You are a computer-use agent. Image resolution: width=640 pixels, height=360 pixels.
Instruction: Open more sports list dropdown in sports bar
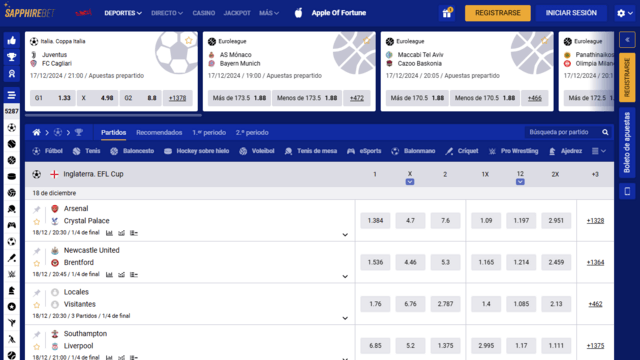(x=599, y=151)
